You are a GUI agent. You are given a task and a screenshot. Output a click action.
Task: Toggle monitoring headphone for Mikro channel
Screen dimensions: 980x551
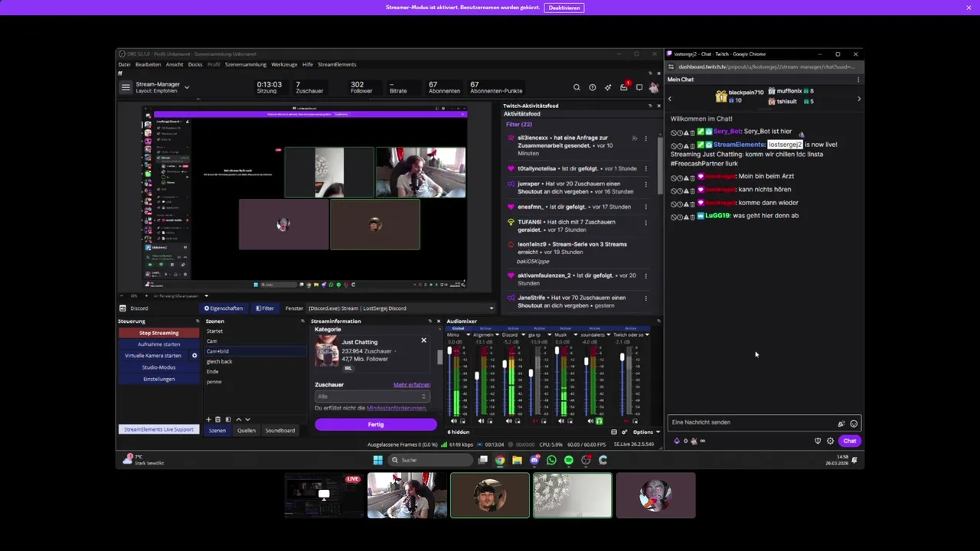[463, 421]
